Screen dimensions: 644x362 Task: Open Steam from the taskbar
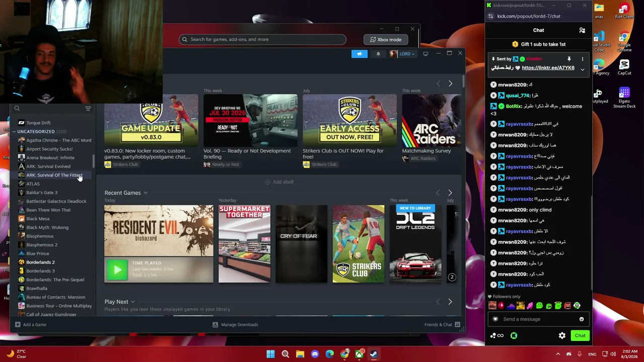tap(374, 354)
